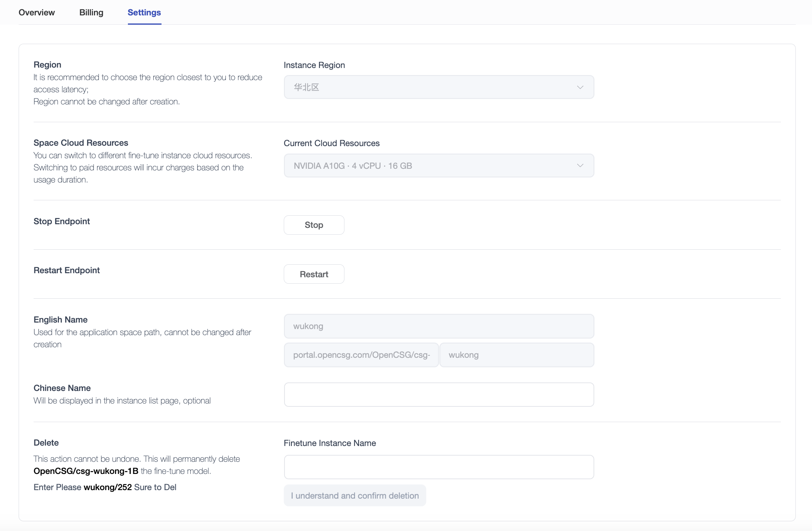The image size is (812, 531).
Task: Click the wukong path suffix field
Action: [517, 355]
